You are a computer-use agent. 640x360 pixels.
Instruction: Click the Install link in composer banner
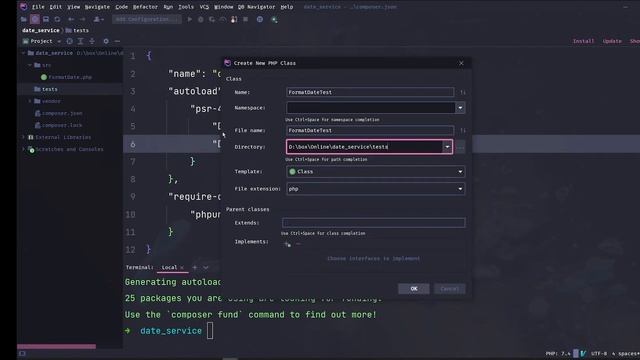(x=583, y=41)
